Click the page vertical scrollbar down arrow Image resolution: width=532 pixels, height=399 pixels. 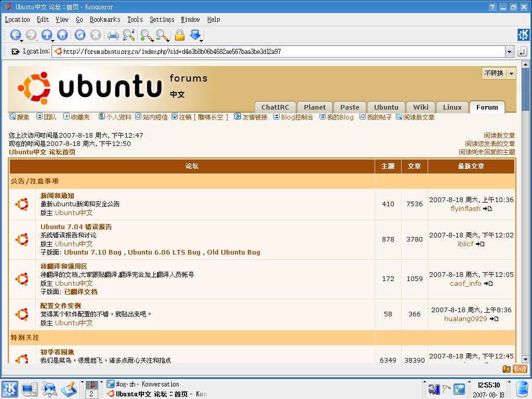pos(526,360)
